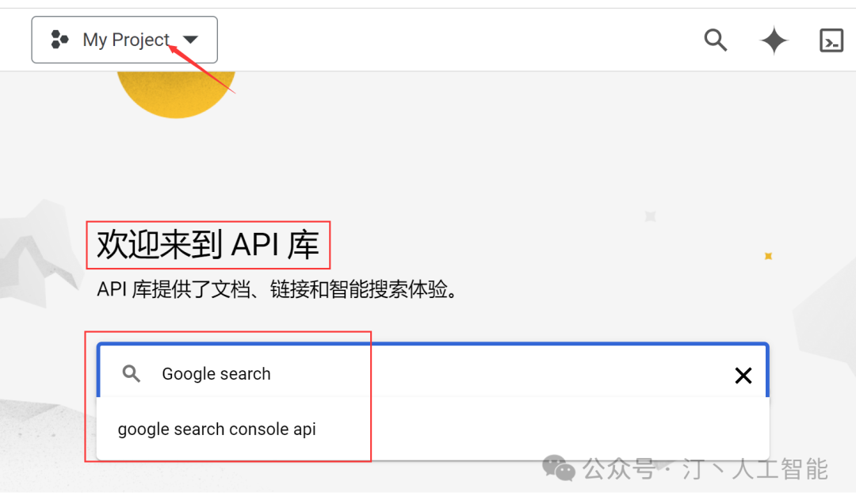Click the WeChat logo in the watermark
The height and width of the screenshot is (504, 856).
(x=559, y=468)
